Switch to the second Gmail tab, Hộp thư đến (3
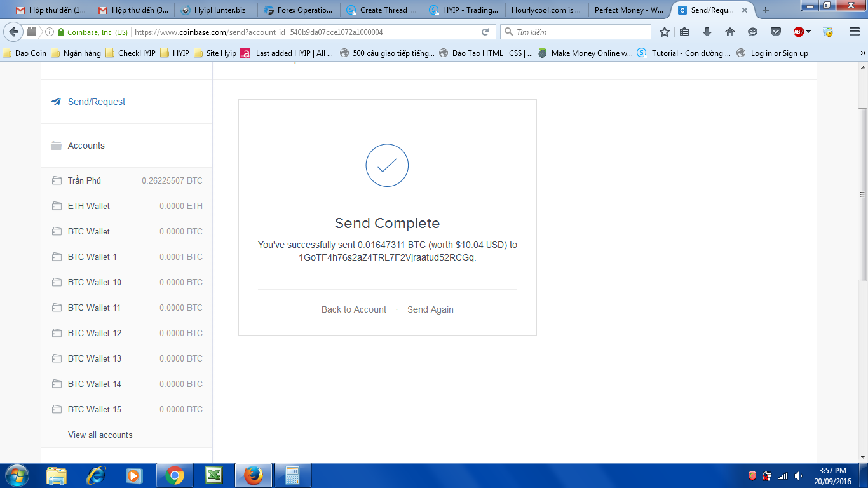868x488 pixels. [x=133, y=10]
